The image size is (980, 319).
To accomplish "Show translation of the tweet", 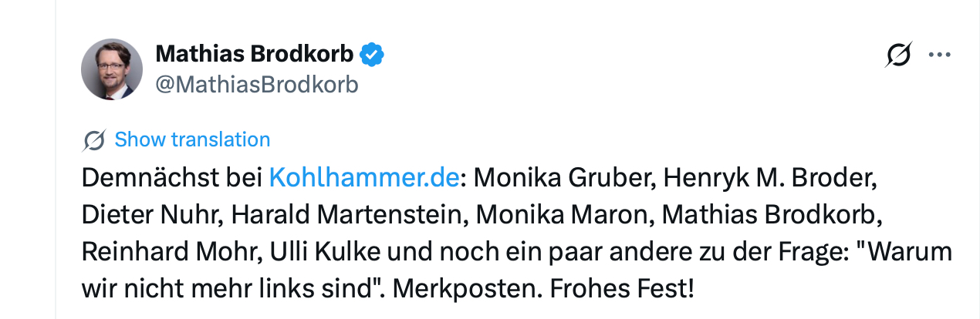I will click(x=192, y=139).
